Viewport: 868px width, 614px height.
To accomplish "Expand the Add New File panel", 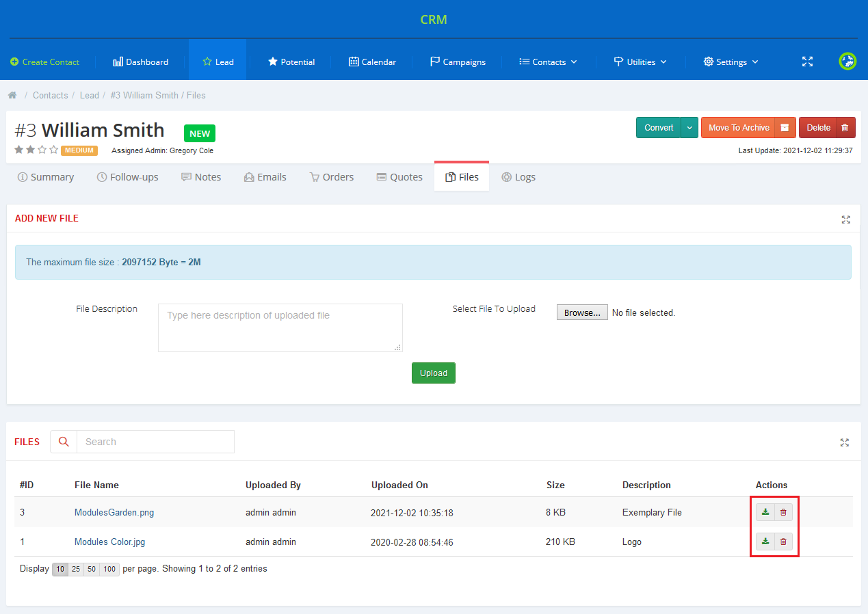I will (846, 219).
